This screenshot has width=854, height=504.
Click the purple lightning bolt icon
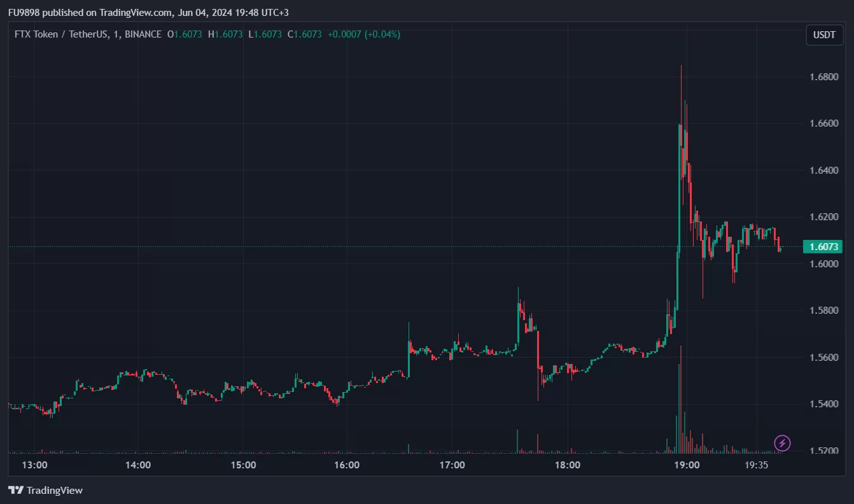click(x=782, y=443)
